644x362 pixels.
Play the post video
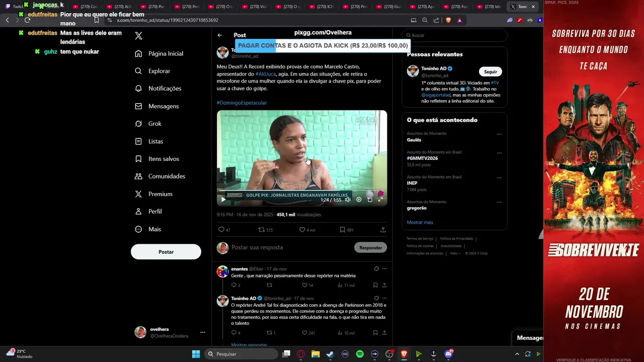[x=223, y=200]
